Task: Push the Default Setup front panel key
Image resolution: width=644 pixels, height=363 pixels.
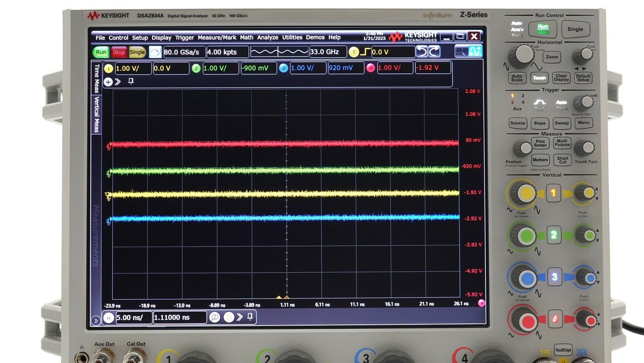Action: [583, 78]
